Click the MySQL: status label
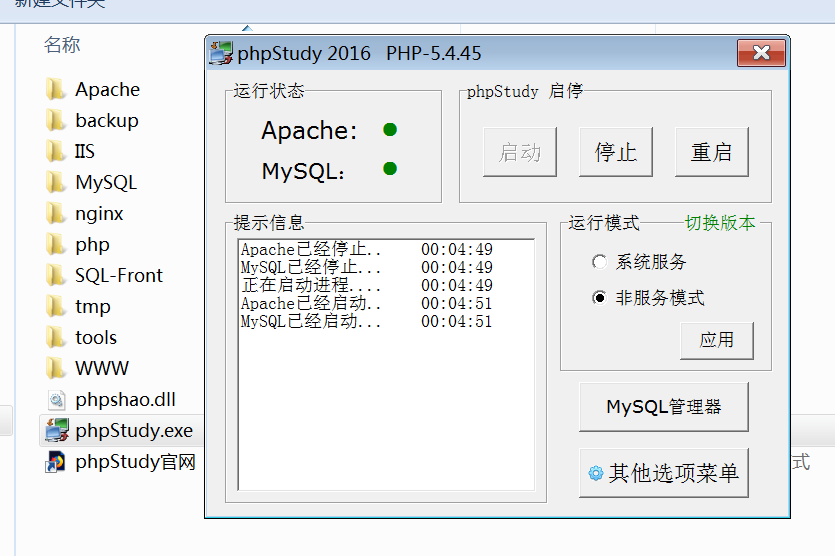 pos(303,171)
